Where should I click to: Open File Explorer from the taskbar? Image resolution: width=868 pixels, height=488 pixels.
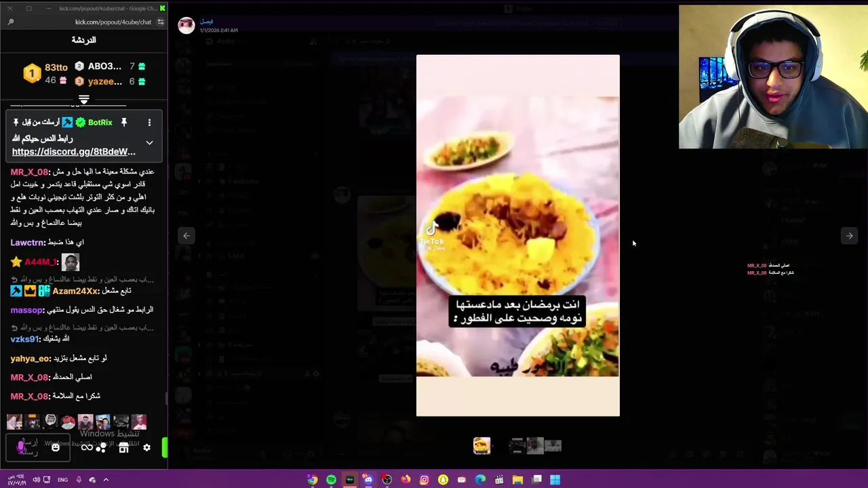point(517,480)
